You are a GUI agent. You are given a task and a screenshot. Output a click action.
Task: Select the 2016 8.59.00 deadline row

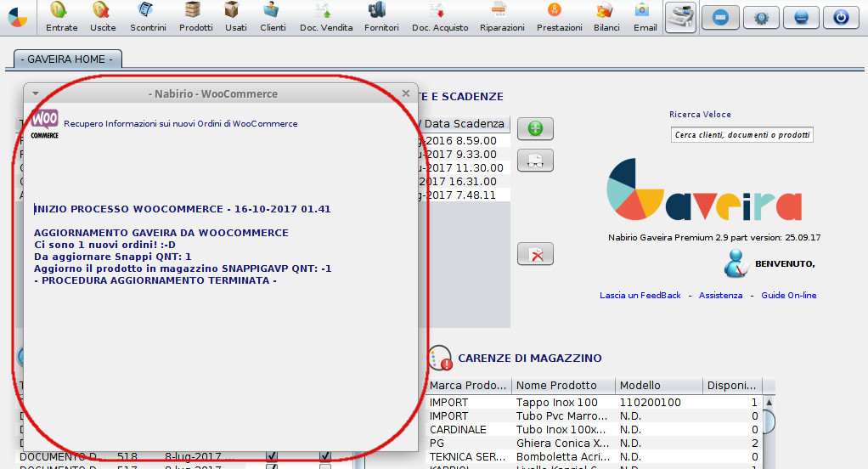pos(464,141)
